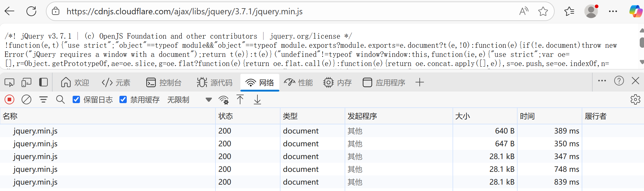The width and height of the screenshot is (644, 191).
Task: Open the network filter bar
Action: tap(43, 99)
